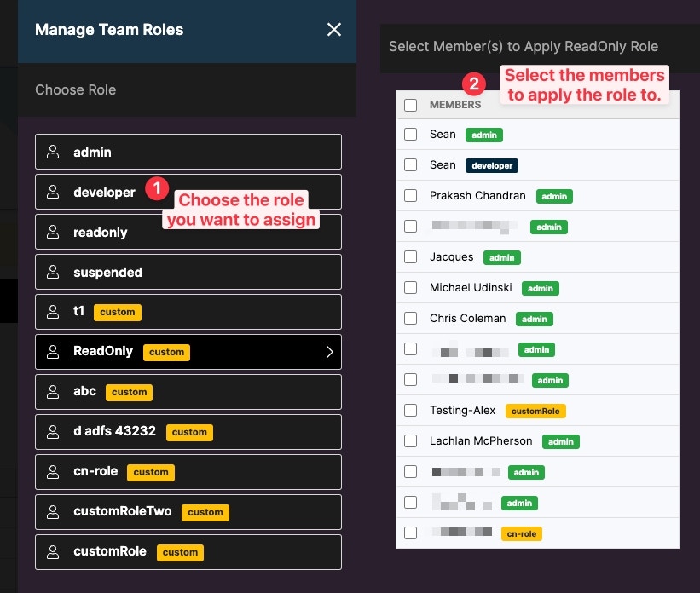The image size is (700, 593).
Task: Check the box for Sean admin
Action: click(410, 135)
